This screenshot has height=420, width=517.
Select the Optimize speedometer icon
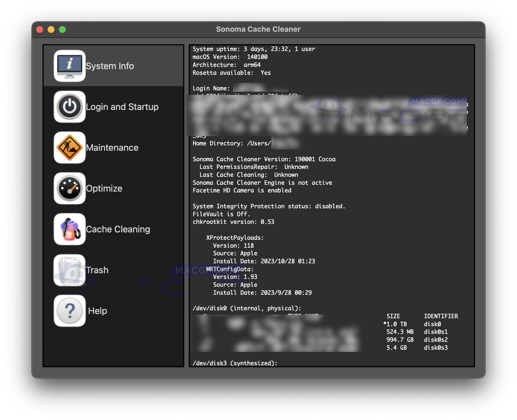[x=69, y=188]
